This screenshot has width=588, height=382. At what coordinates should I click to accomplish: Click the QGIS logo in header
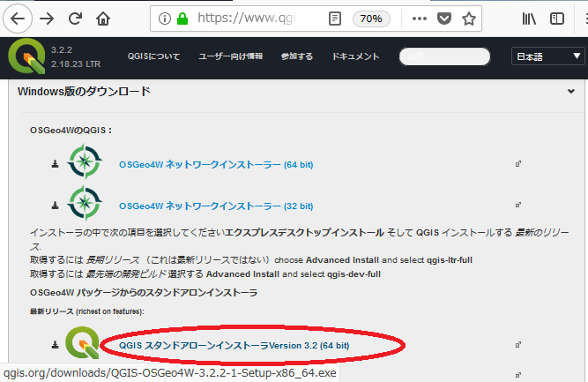[26, 56]
